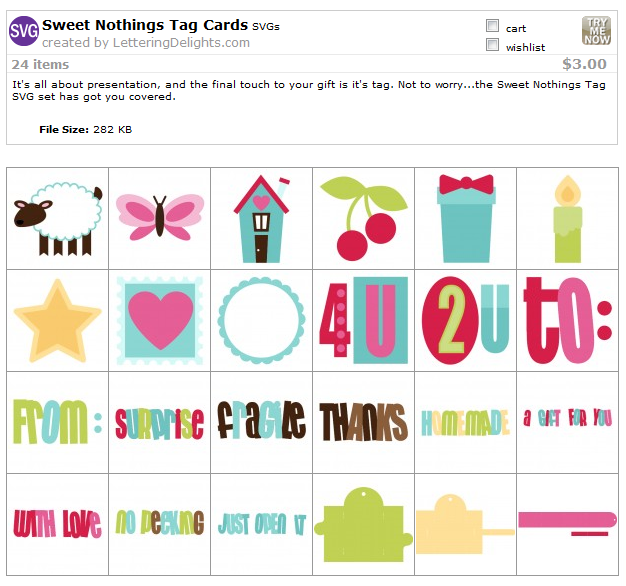
Task: Select the Fragile word art thumbnail
Action: pos(261,423)
